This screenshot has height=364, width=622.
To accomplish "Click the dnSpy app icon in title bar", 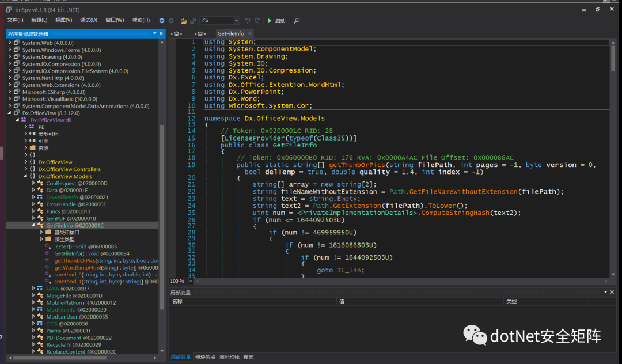I will point(9,10).
